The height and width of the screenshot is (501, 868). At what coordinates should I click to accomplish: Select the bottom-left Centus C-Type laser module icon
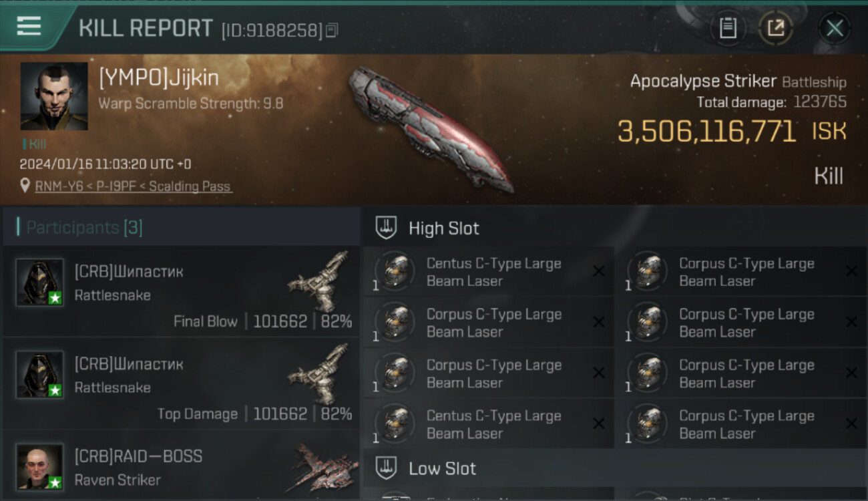395,424
